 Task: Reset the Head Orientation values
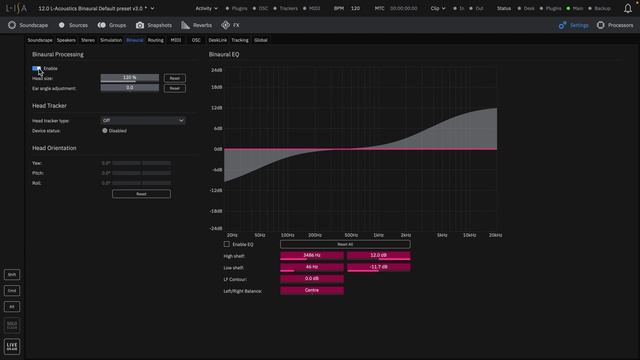141,194
